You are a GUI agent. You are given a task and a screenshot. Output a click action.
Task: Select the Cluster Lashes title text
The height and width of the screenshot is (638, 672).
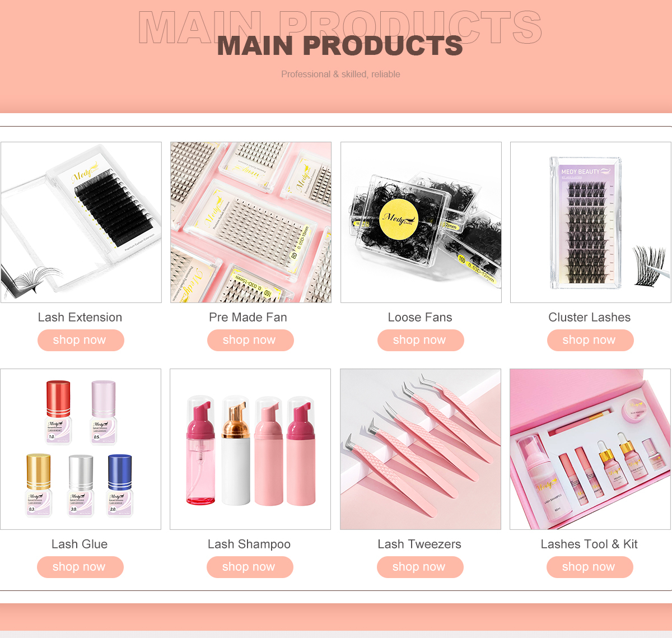click(590, 317)
